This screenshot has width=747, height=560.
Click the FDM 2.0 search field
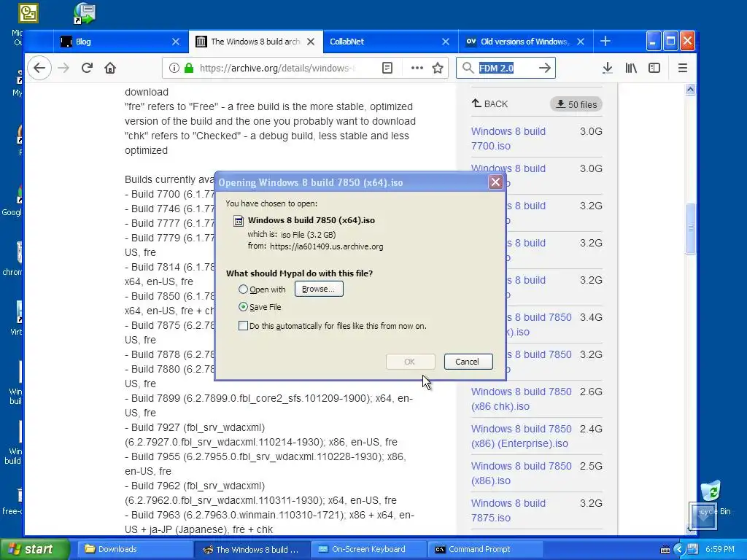506,68
